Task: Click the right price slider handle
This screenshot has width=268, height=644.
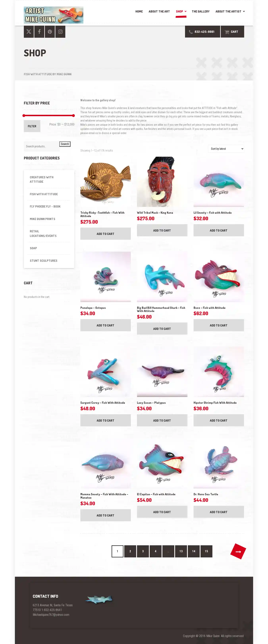Action: click(73, 116)
